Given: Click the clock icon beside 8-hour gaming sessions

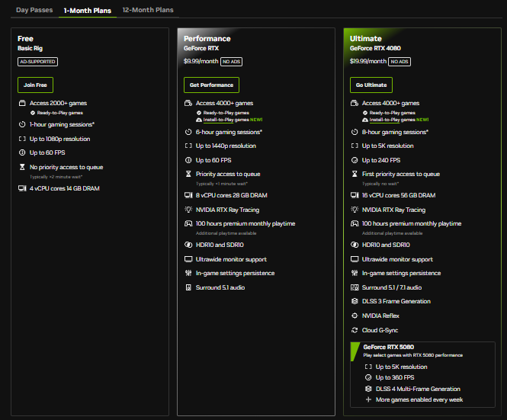Looking at the screenshot, I should [x=355, y=132].
